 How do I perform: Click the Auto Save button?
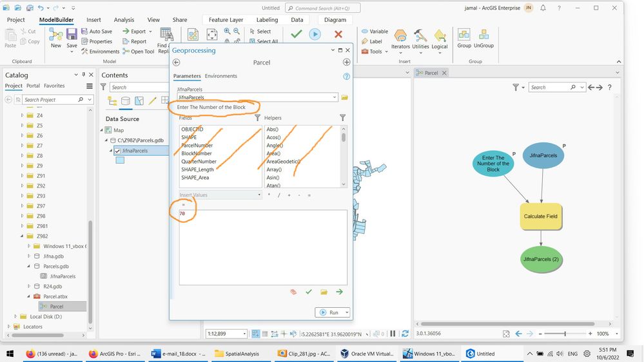pos(97,31)
